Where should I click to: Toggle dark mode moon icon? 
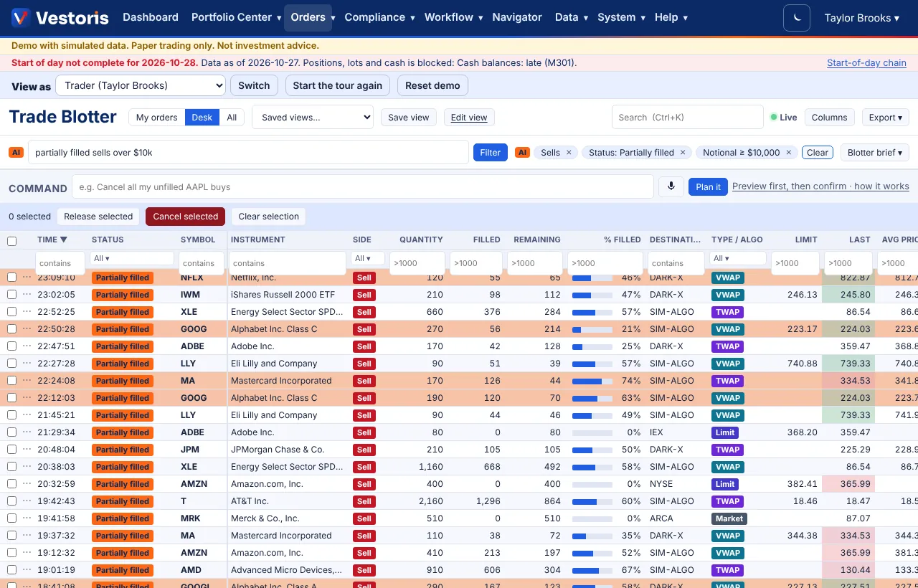[797, 18]
